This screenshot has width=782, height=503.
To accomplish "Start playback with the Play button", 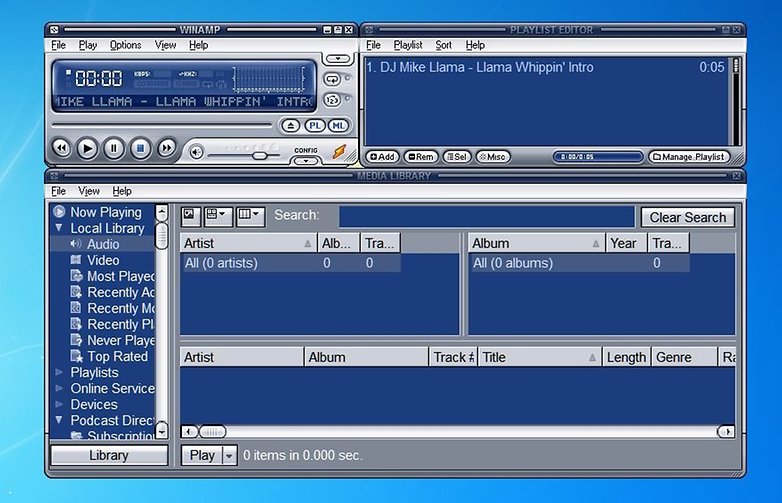I will click(87, 148).
